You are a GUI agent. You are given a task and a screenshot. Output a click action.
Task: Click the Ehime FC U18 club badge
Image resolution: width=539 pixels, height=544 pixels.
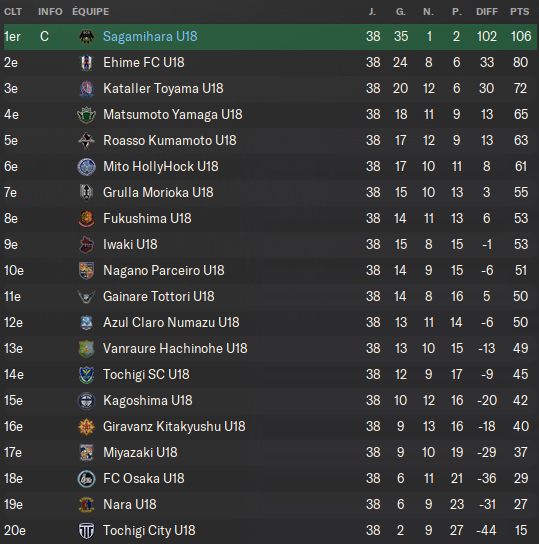(x=86, y=62)
